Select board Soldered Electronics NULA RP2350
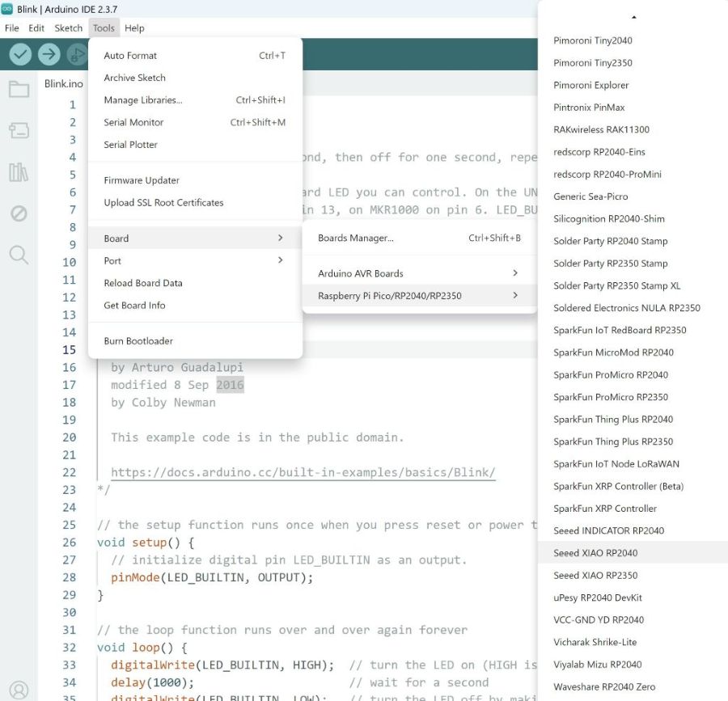The height and width of the screenshot is (701, 728). click(x=633, y=307)
